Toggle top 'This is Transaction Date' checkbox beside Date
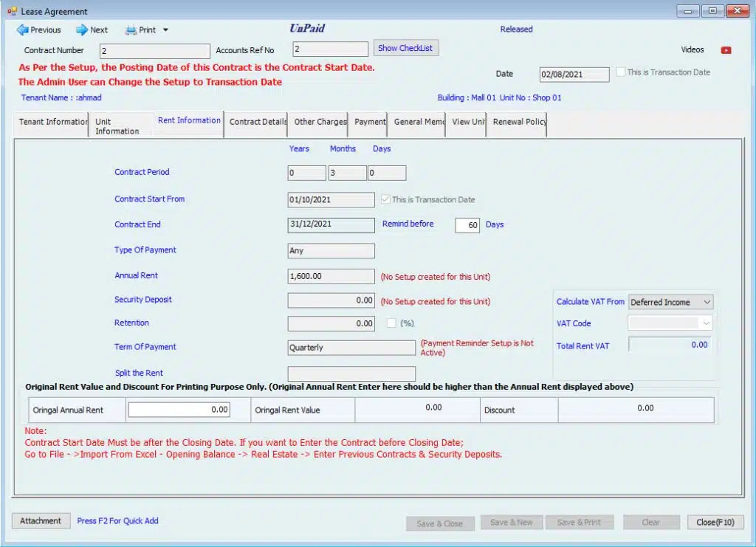The height and width of the screenshot is (547, 756). 621,72
